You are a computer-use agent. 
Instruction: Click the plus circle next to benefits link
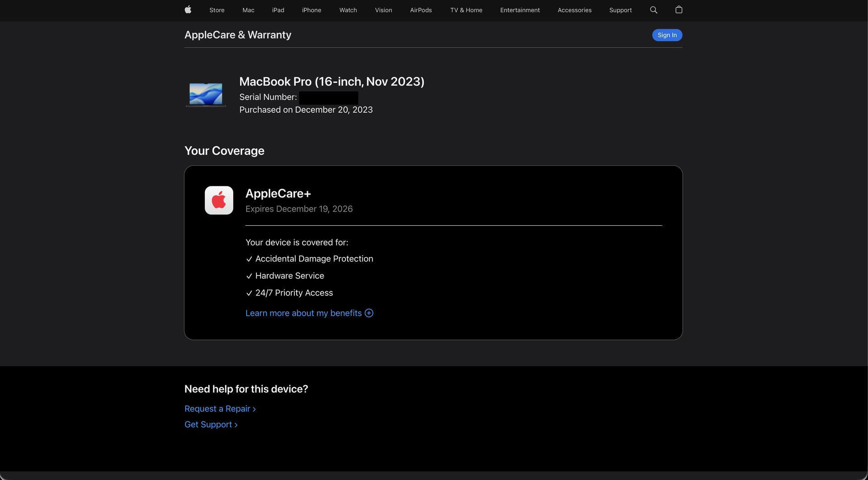point(369,313)
